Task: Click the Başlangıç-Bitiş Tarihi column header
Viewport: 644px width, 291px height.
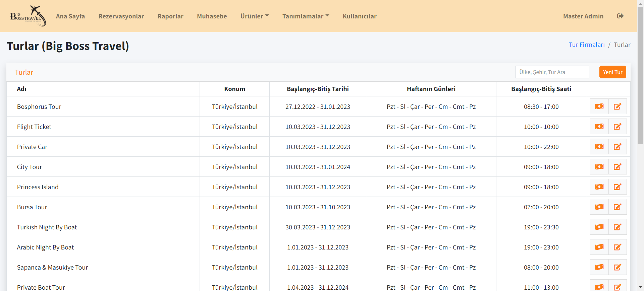Action: click(x=318, y=89)
